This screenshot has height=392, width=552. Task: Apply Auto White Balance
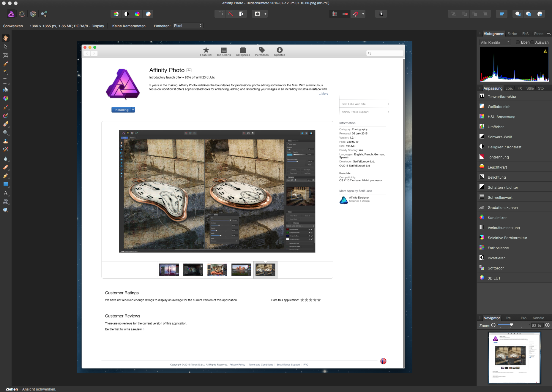148,14
